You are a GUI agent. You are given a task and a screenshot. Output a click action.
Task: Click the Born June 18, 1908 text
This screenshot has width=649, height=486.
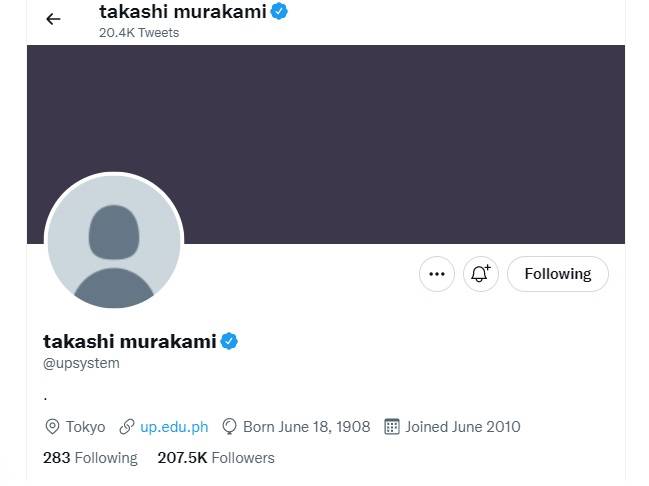[306, 427]
